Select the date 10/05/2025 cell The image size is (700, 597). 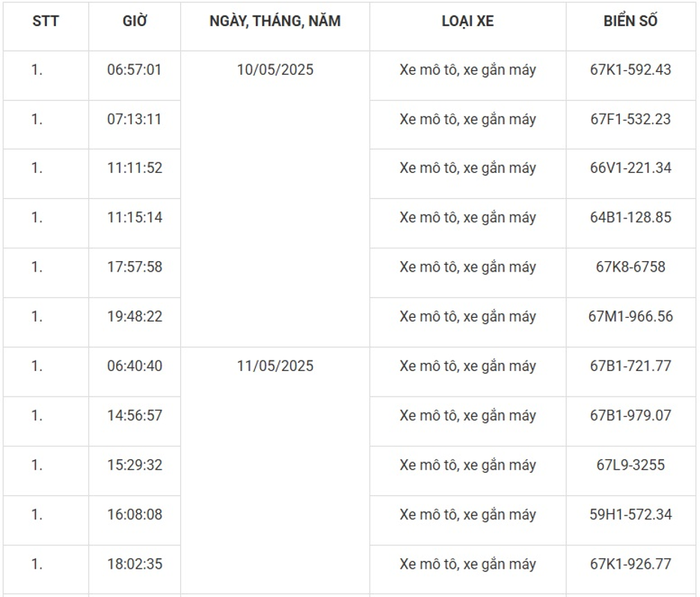[274, 70]
